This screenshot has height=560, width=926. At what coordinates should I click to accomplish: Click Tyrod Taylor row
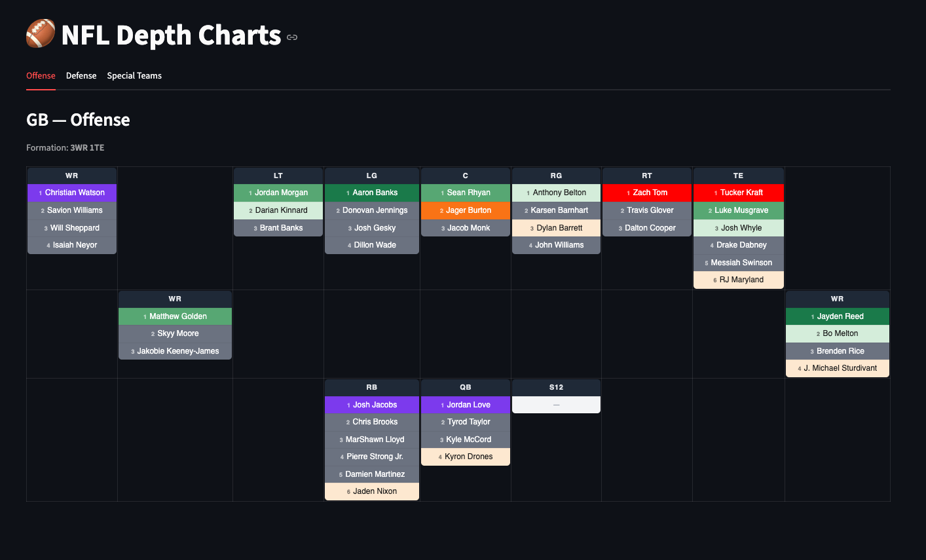point(466,422)
